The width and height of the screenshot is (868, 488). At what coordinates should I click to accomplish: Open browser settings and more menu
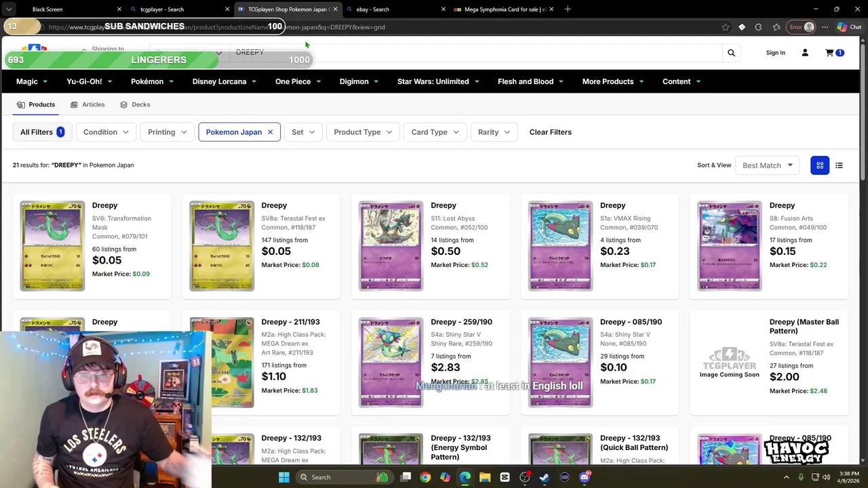tap(825, 27)
